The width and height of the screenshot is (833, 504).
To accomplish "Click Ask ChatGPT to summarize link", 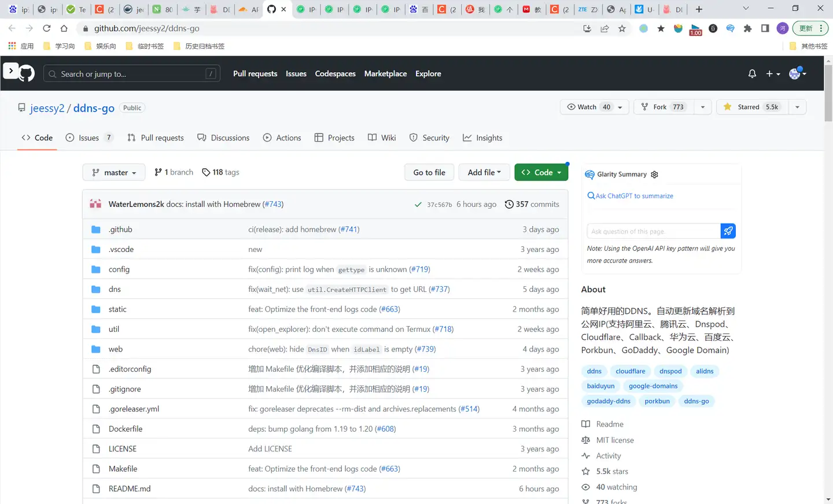I will (x=631, y=196).
